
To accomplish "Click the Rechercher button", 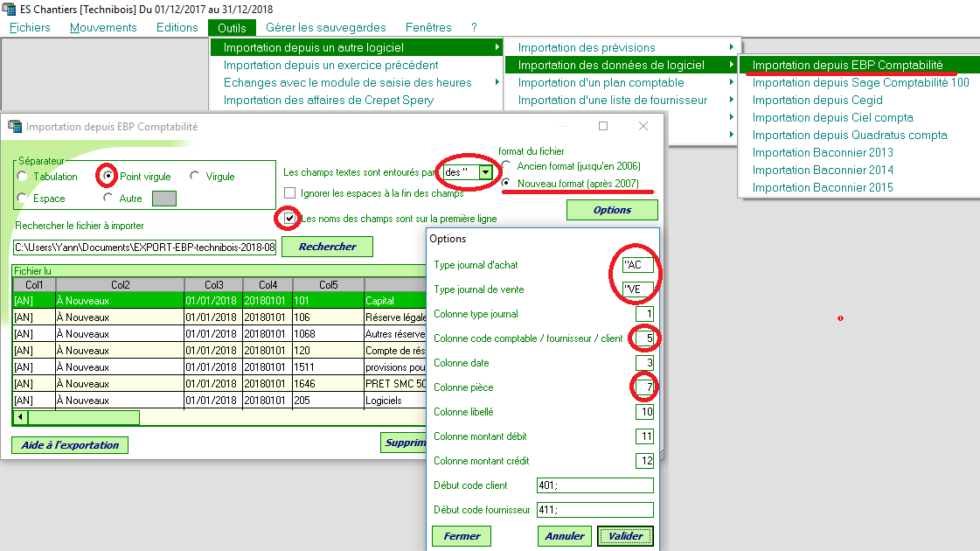I will (328, 247).
